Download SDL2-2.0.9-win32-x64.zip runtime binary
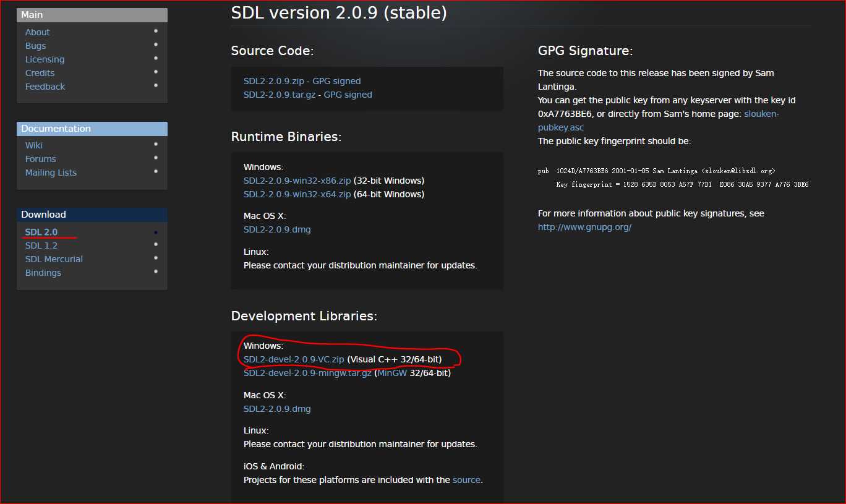 297,194
